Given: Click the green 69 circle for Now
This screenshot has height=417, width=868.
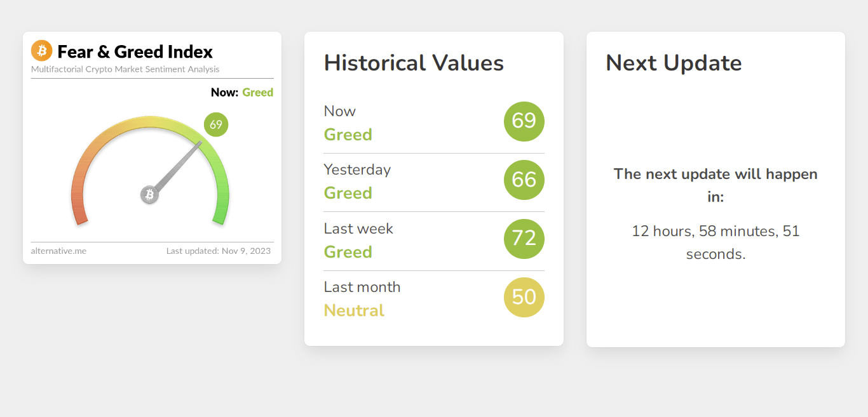Looking at the screenshot, I should click(x=524, y=121).
